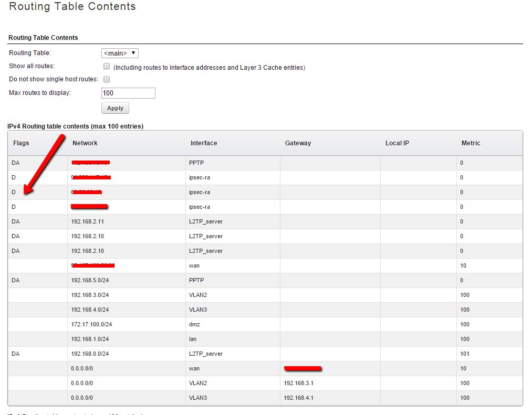Image resolution: width=532 pixels, height=415 pixels.
Task: Tick Do not show single host routes
Action: click(x=107, y=79)
